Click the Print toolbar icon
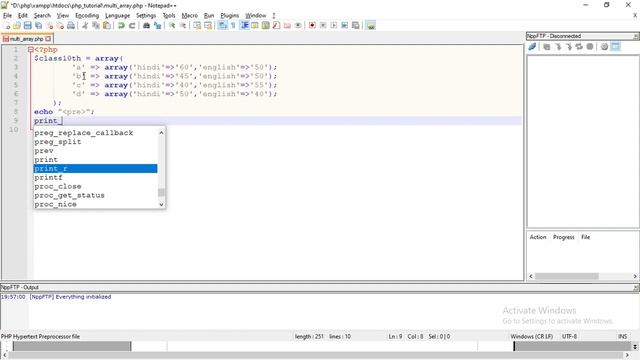The width and height of the screenshot is (640, 360). click(x=71, y=26)
